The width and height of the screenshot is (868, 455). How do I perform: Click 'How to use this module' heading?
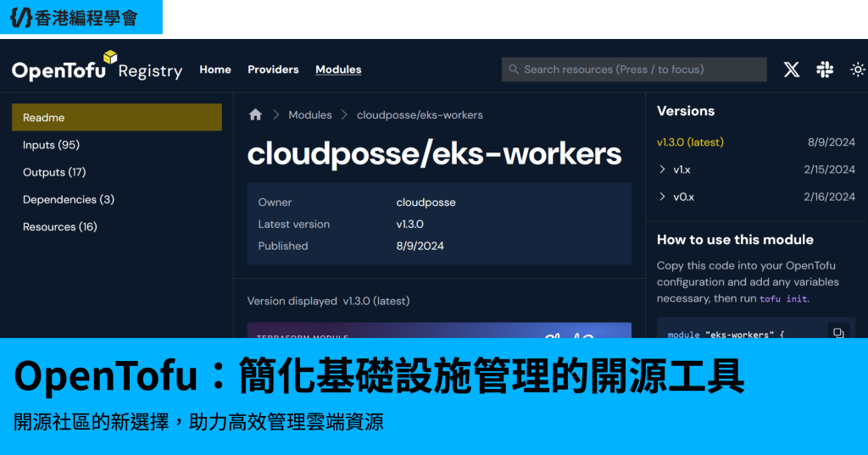pos(735,240)
